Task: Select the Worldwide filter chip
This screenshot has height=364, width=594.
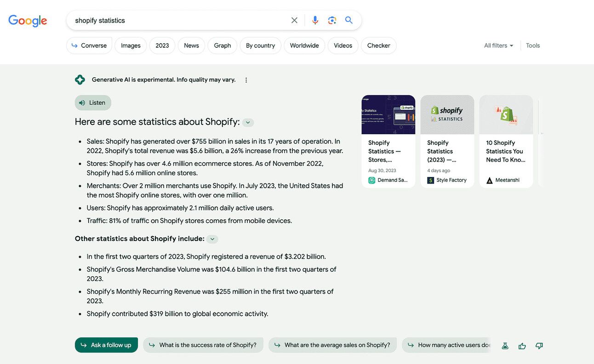Action: pyautogui.click(x=304, y=45)
